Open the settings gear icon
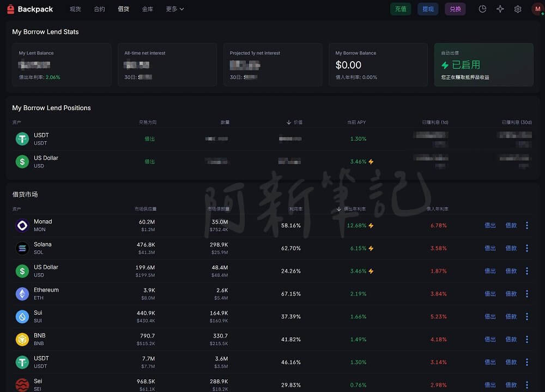Image resolution: width=545 pixels, height=392 pixels. (518, 9)
